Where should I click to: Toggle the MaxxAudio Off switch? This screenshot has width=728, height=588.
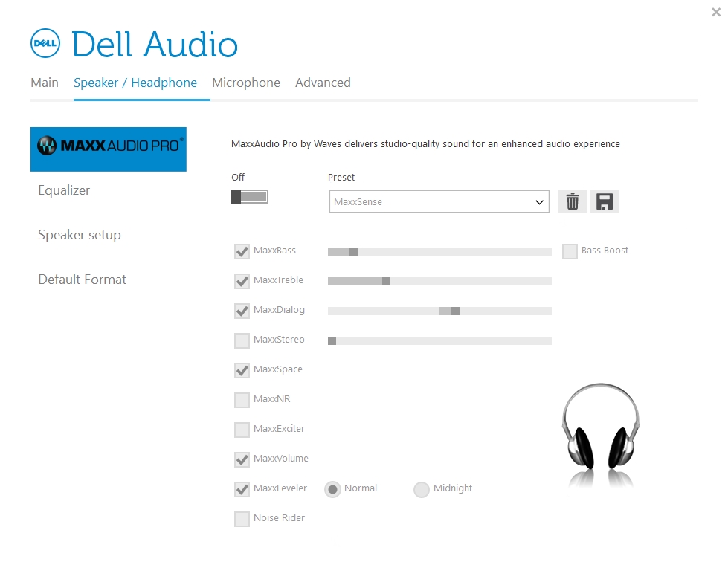coord(250,196)
